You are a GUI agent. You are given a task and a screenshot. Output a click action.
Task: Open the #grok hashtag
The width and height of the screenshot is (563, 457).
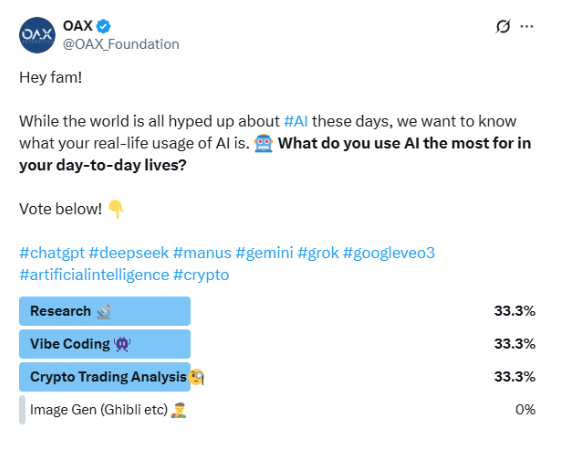(x=318, y=253)
